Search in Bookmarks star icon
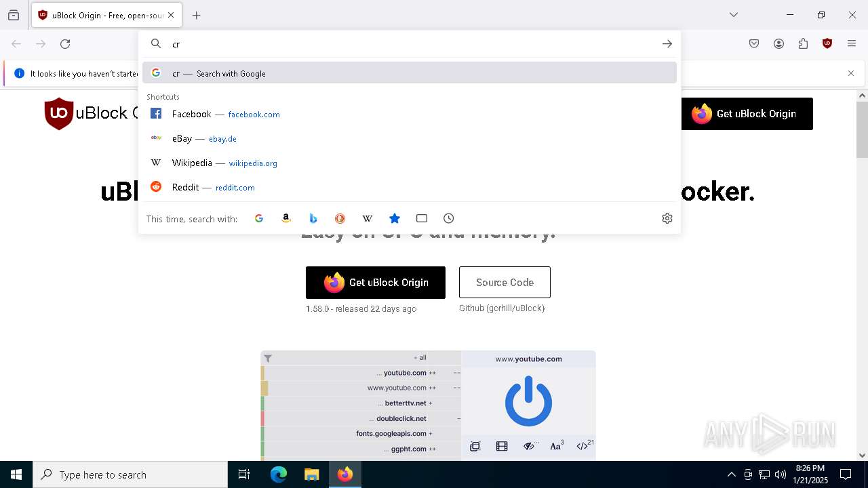This screenshot has width=868, height=488. (x=395, y=218)
